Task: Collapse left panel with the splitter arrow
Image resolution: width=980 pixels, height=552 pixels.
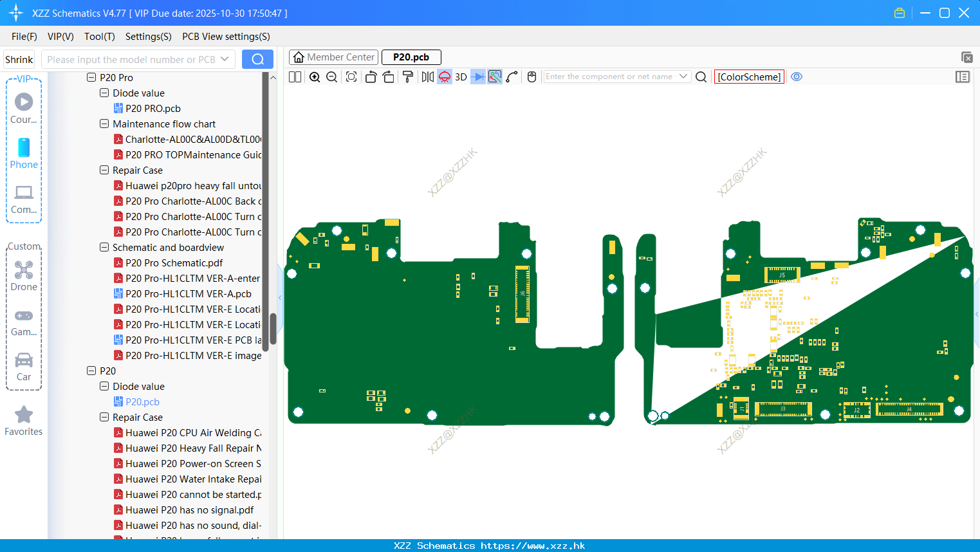Action: click(x=280, y=297)
